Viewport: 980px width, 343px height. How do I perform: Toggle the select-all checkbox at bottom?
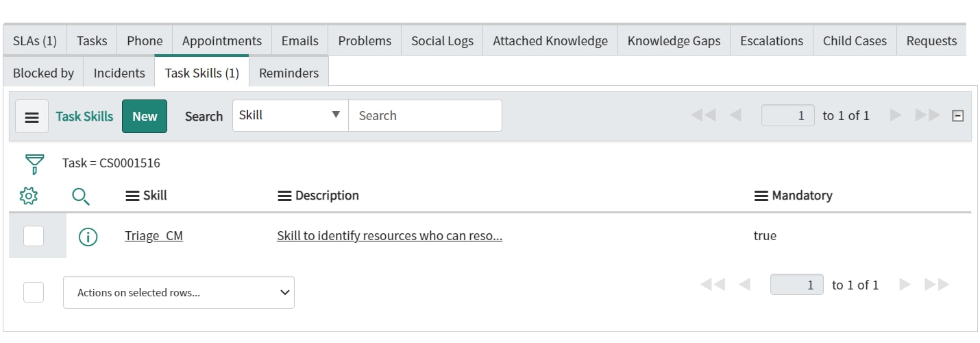pos(34,292)
